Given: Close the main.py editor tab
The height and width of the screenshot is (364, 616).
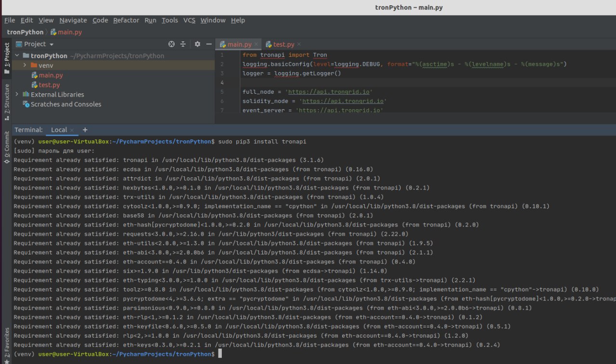Looking at the screenshot, I should [x=257, y=44].
